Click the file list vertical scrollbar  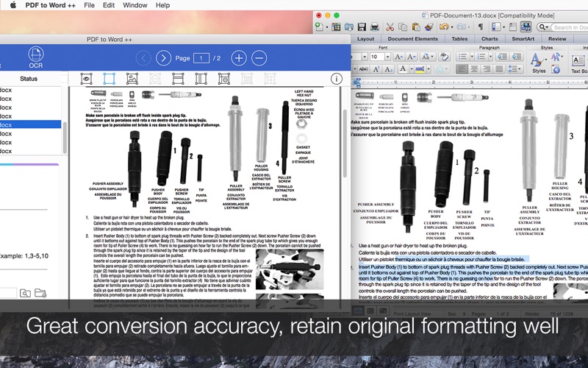(x=65, y=137)
